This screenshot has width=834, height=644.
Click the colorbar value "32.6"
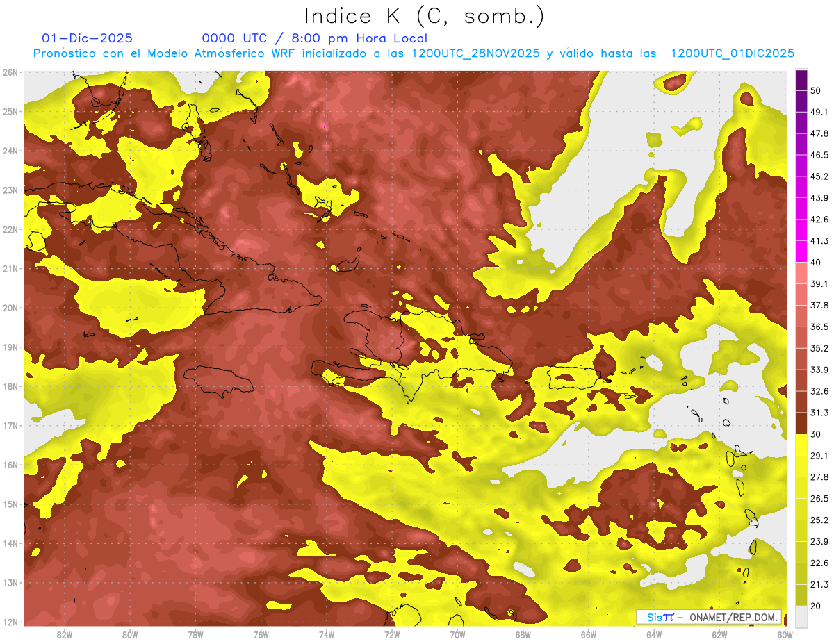click(819, 391)
